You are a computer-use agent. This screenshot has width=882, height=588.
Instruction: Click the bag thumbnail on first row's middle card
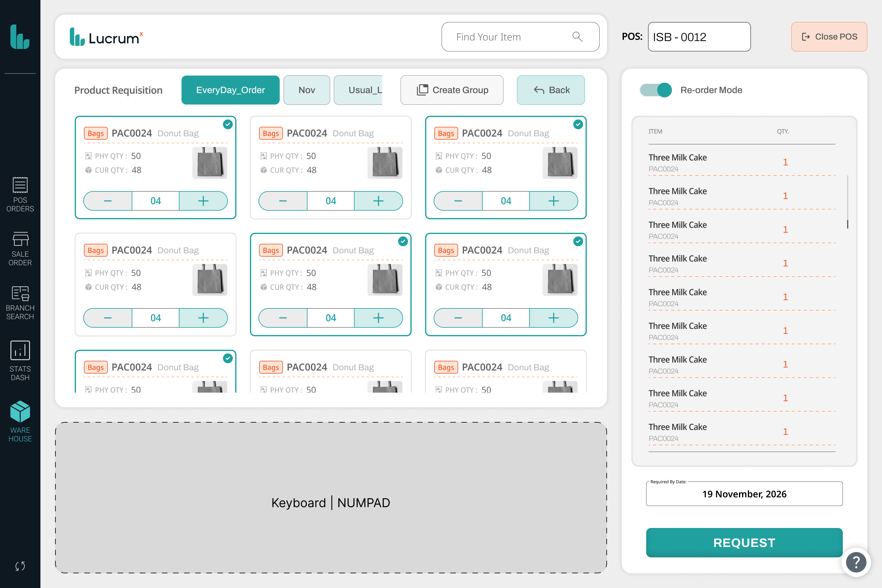(x=385, y=163)
